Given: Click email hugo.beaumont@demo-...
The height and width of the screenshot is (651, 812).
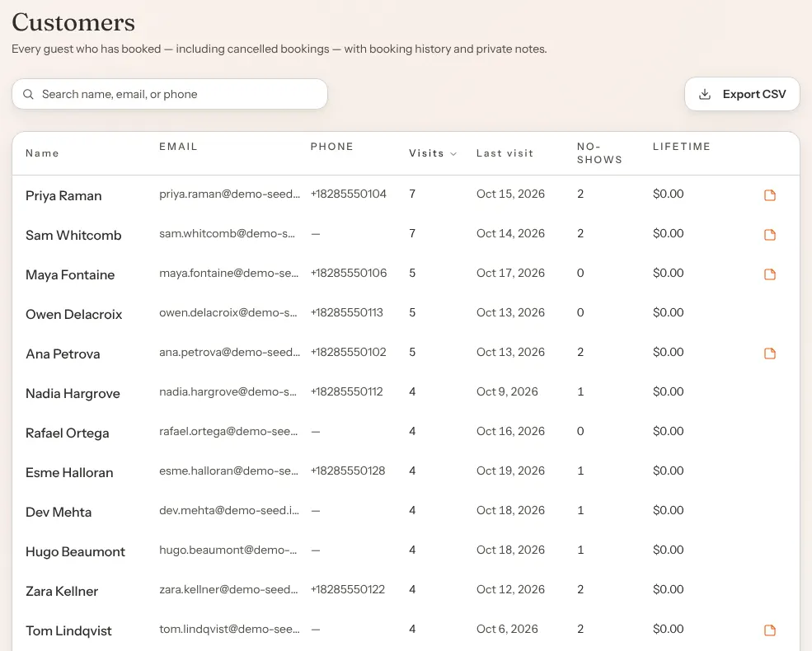Looking at the screenshot, I should [228, 550].
